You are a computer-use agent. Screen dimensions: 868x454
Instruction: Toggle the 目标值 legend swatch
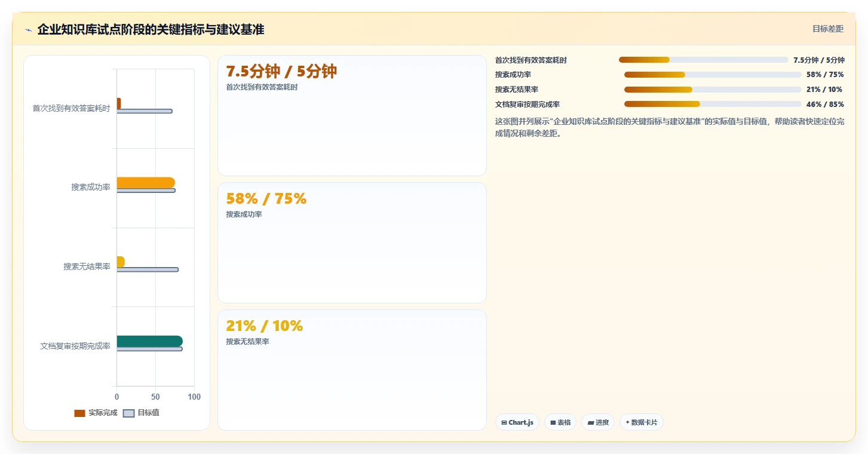[128, 413]
